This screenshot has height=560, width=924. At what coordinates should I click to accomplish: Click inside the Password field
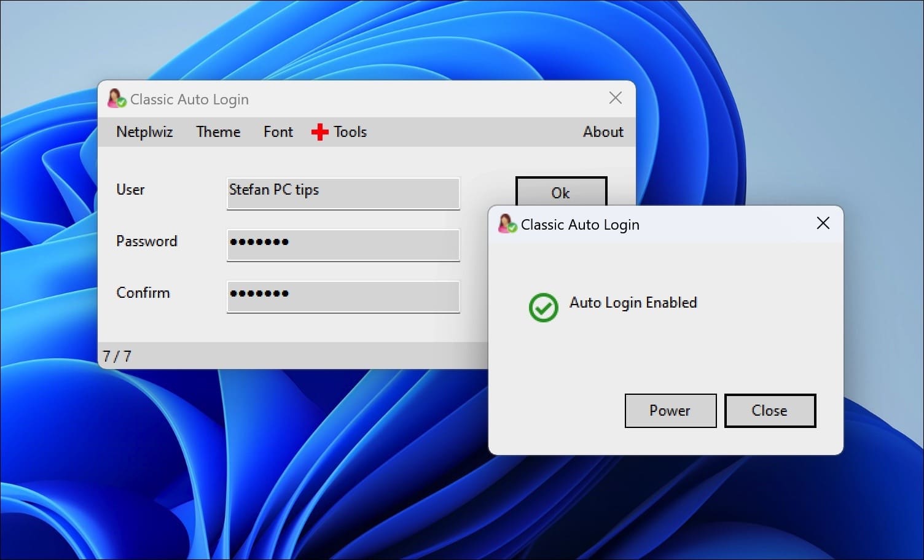pyautogui.click(x=343, y=245)
